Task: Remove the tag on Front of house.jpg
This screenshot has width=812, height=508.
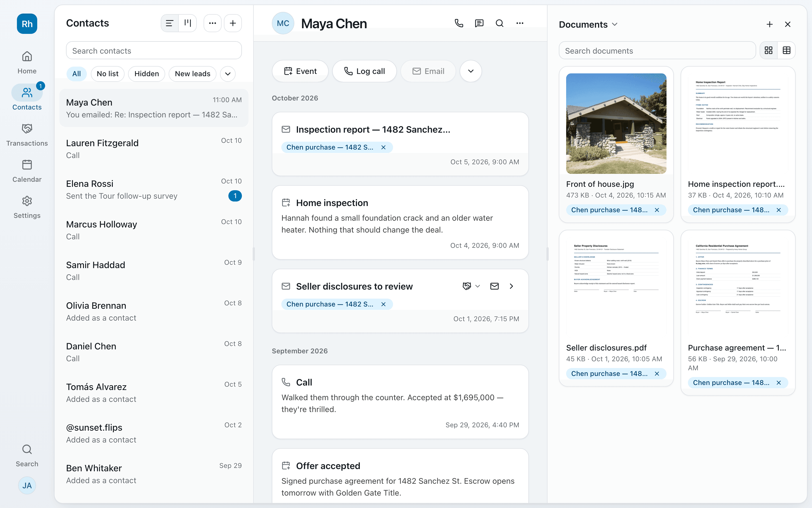Action: [x=657, y=210]
